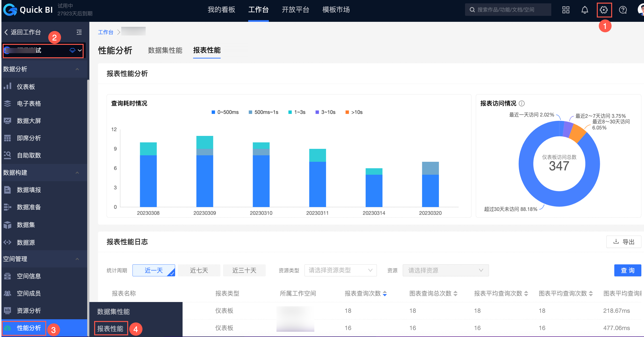Click the 资源分析 chart icon
The height and width of the screenshot is (337, 644).
[x=7, y=310]
